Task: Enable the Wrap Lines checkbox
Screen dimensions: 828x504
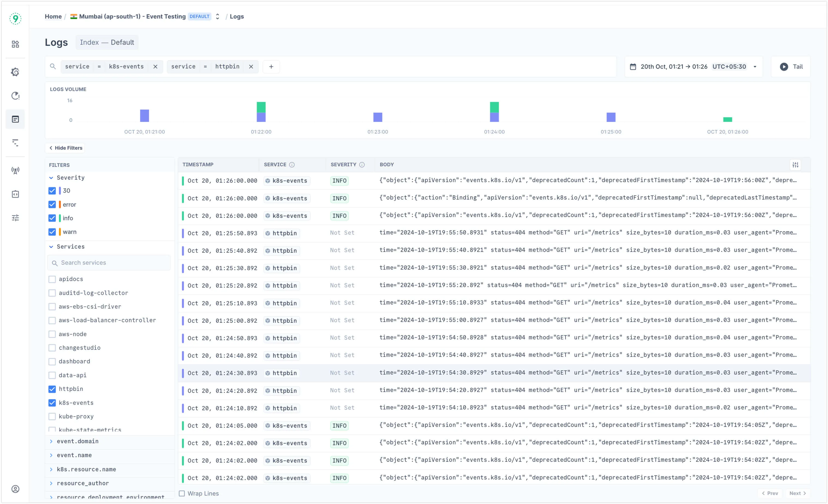Action: (x=182, y=493)
